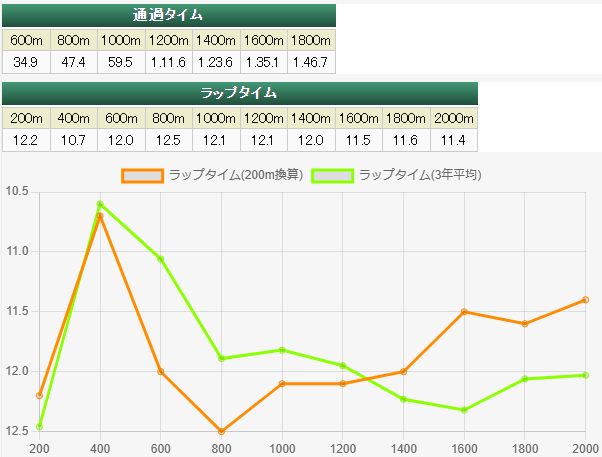The width and height of the screenshot is (602, 457).
Task: Select the 12.5 lap time cell
Action: (x=169, y=140)
